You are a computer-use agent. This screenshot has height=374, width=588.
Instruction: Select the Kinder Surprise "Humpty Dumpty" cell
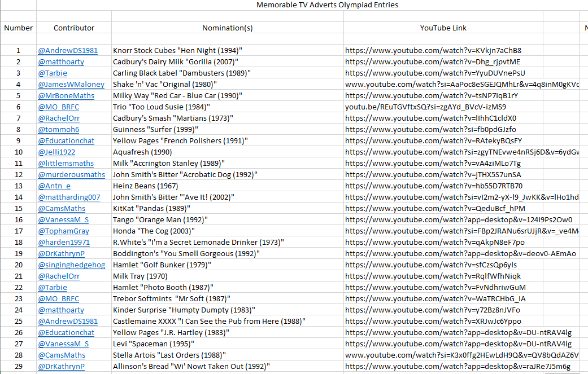228,310
